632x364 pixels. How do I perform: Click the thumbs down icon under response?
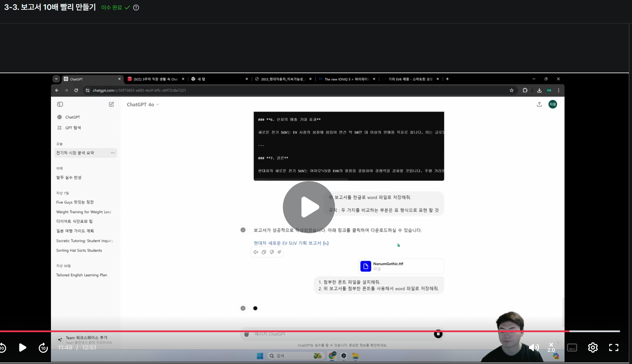tap(272, 252)
